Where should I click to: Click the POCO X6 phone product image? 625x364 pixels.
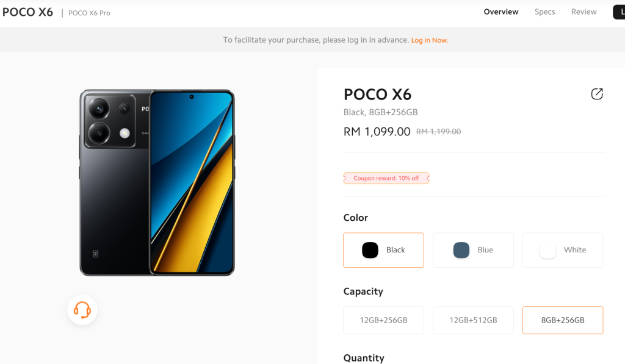(157, 182)
